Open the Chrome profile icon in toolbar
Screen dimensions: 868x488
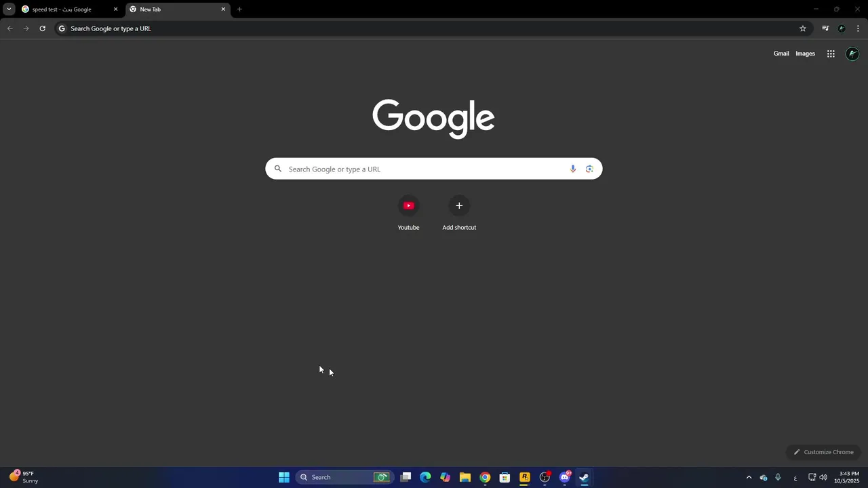coord(842,28)
